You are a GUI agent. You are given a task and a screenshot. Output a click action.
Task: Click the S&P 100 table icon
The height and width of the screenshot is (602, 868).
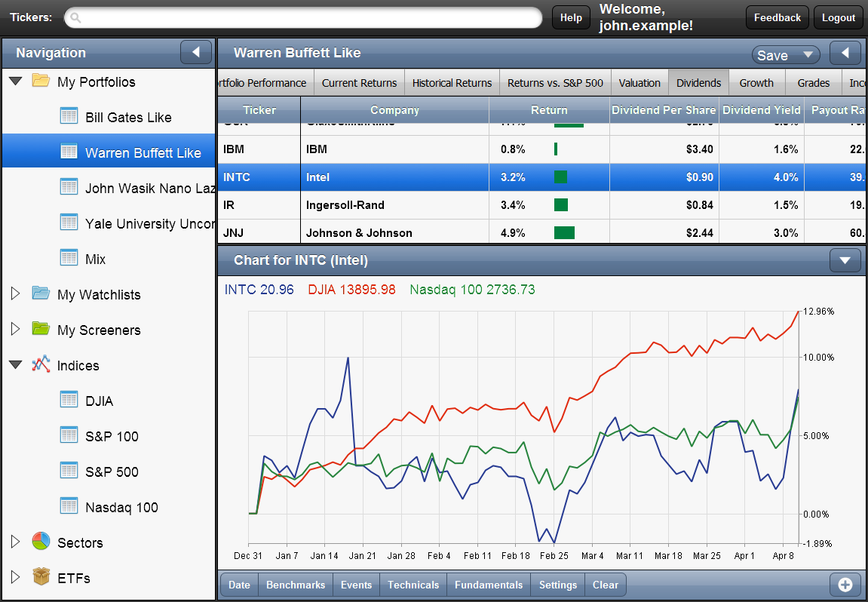pos(69,435)
